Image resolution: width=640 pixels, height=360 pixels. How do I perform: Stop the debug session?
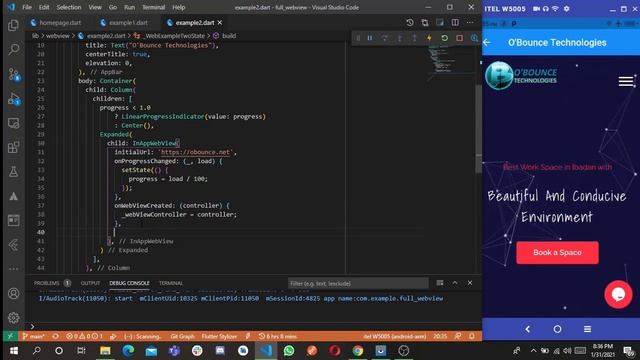[x=460, y=38]
